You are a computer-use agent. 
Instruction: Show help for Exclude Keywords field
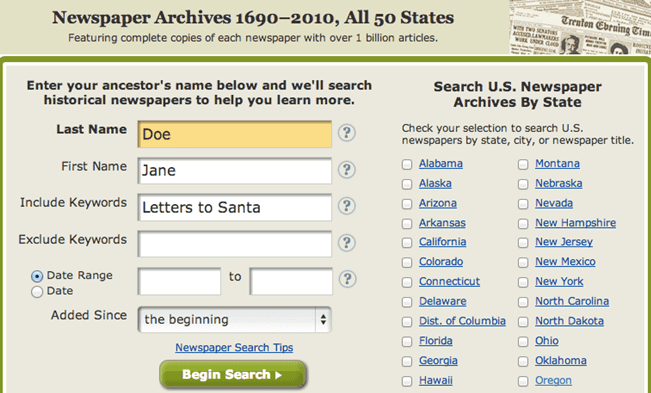point(347,242)
